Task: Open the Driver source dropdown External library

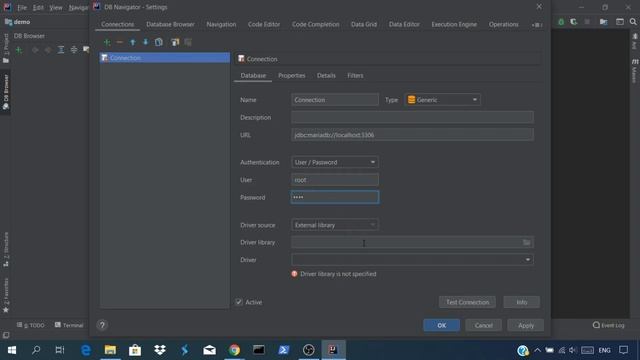Action: [335, 225]
